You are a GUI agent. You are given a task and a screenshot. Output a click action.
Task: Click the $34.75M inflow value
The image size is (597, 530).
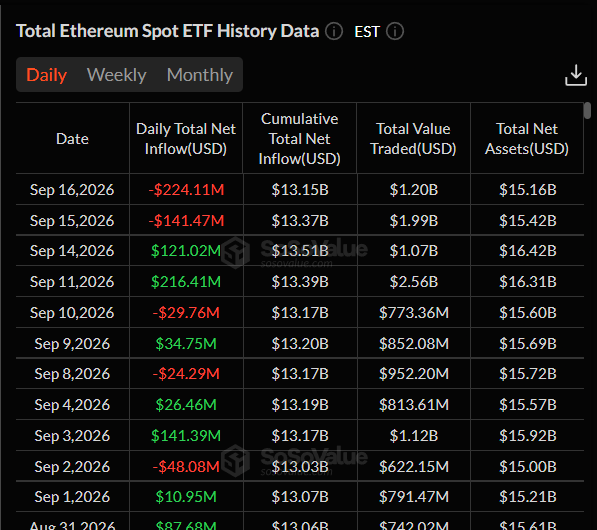(x=186, y=343)
